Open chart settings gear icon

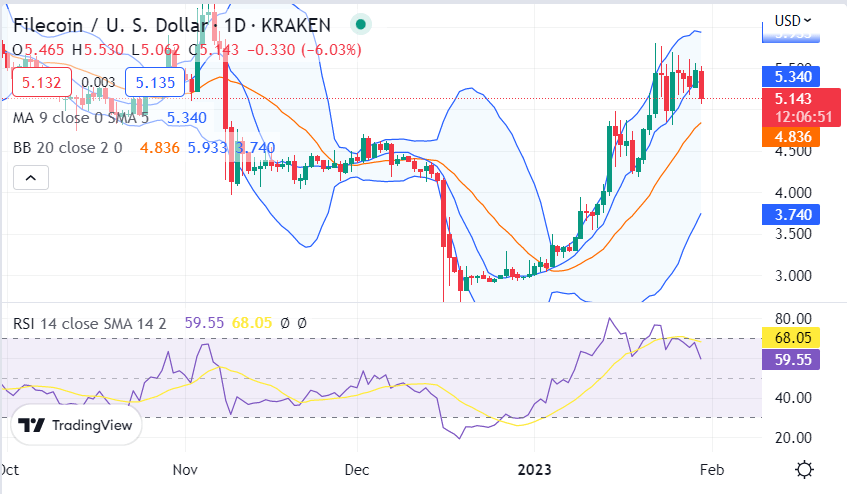pos(804,469)
